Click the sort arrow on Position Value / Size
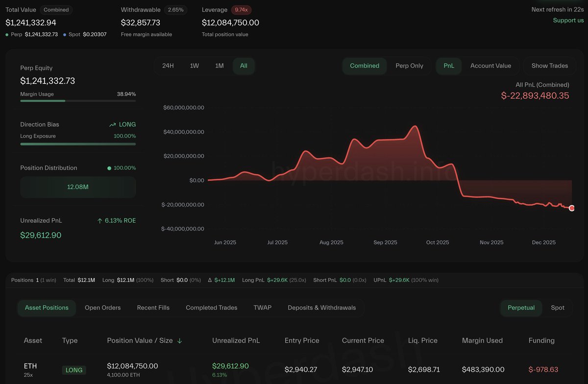This screenshot has width=588, height=384. pos(180,340)
